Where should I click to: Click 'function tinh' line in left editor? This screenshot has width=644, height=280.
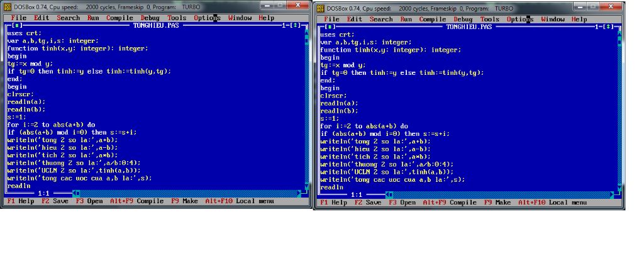coord(77,48)
